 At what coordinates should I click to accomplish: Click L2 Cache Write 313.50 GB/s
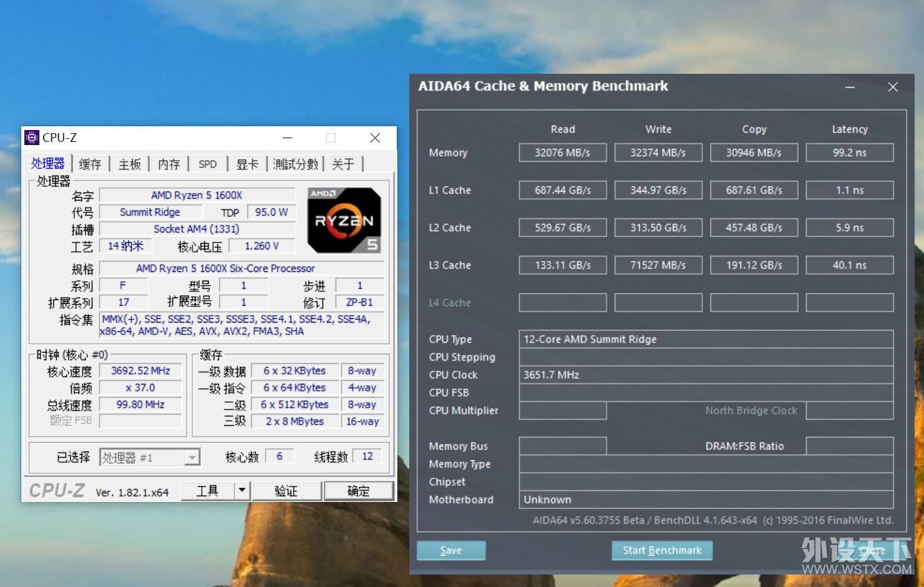pyautogui.click(x=658, y=228)
